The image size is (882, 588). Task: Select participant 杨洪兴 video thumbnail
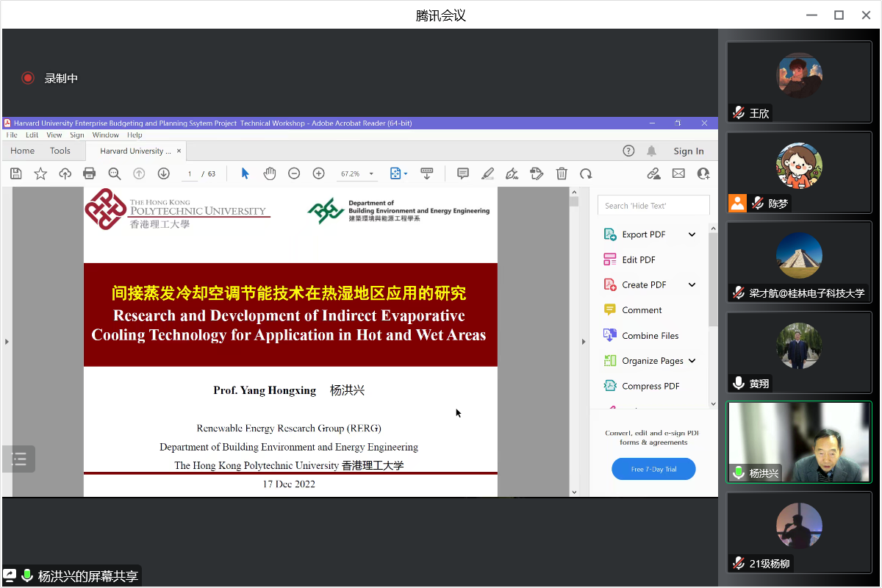799,442
